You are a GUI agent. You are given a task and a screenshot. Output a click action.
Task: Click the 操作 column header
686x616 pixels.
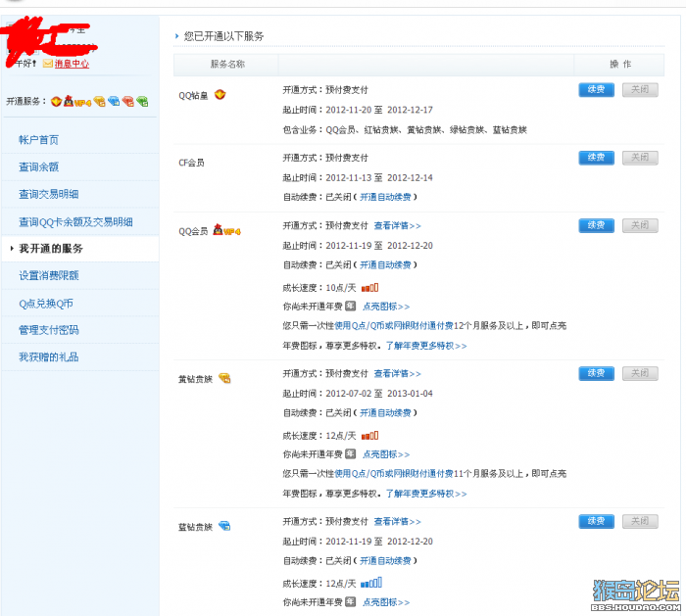tap(620, 65)
